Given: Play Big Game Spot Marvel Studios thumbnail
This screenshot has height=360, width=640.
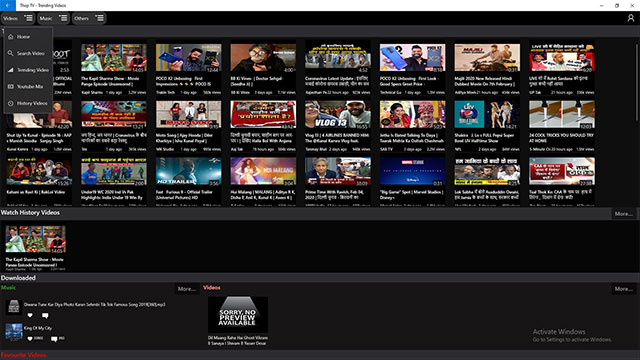Looking at the screenshot, I should (412, 171).
